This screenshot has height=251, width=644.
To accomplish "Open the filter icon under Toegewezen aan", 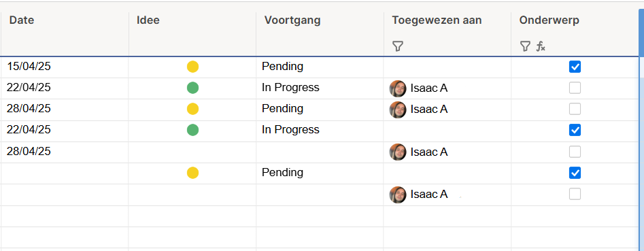I will coord(397,46).
